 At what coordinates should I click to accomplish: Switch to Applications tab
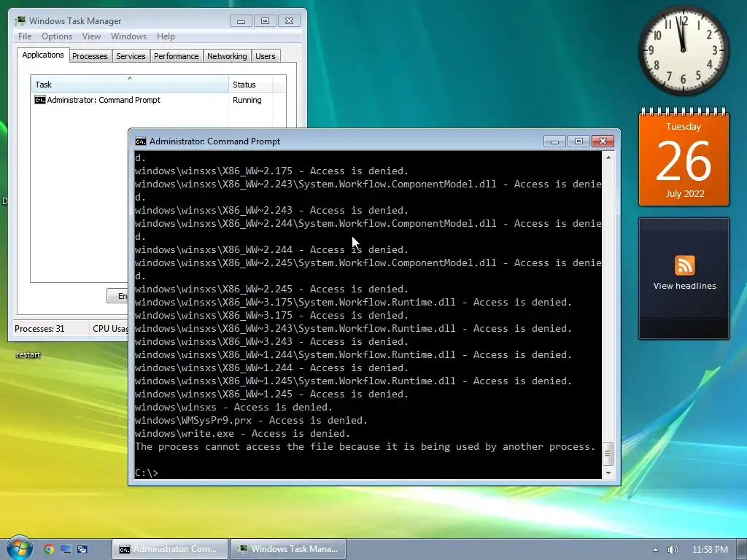point(43,55)
